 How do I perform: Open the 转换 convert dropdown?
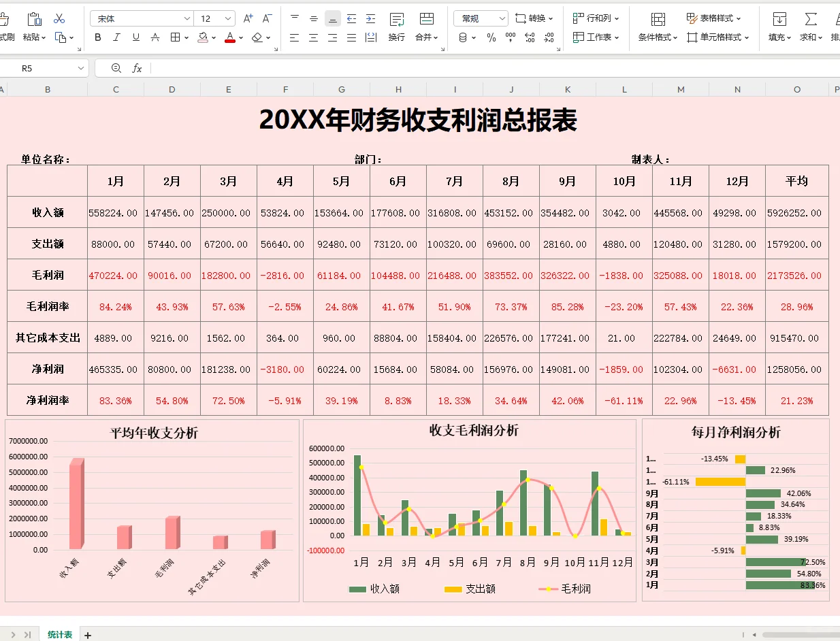coord(534,18)
